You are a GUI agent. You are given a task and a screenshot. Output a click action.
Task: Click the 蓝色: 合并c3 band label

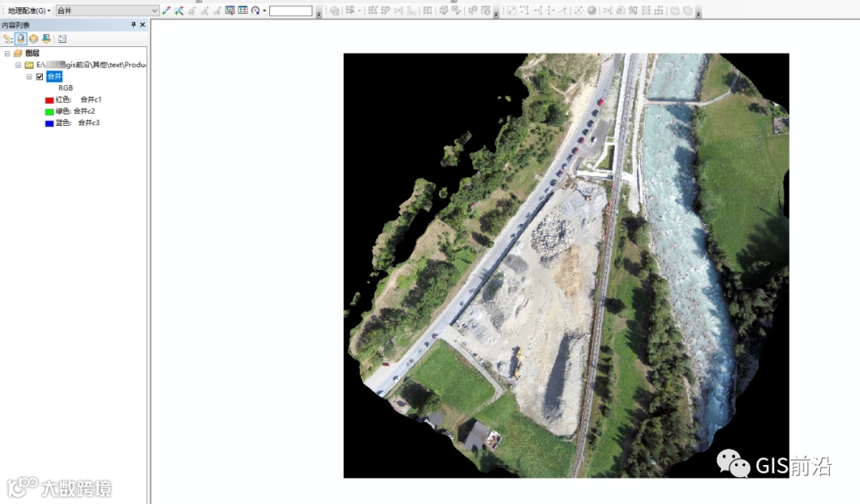click(x=77, y=123)
